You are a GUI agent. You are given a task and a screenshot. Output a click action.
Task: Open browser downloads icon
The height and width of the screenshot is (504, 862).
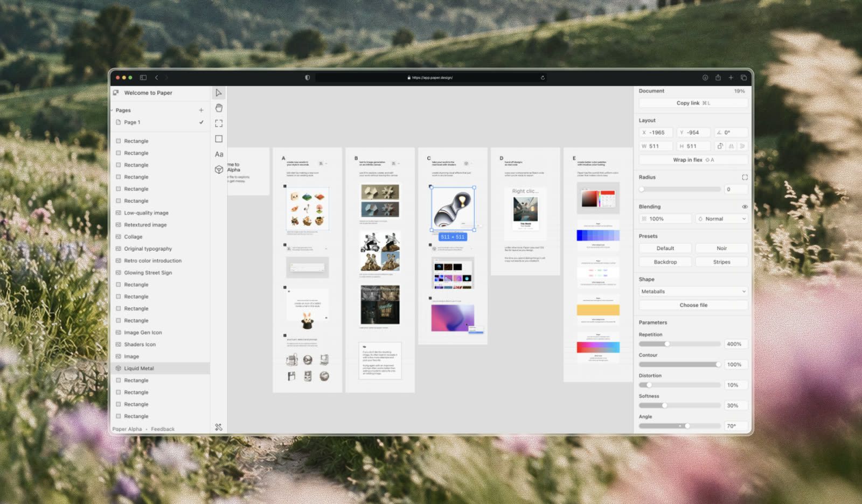point(705,78)
